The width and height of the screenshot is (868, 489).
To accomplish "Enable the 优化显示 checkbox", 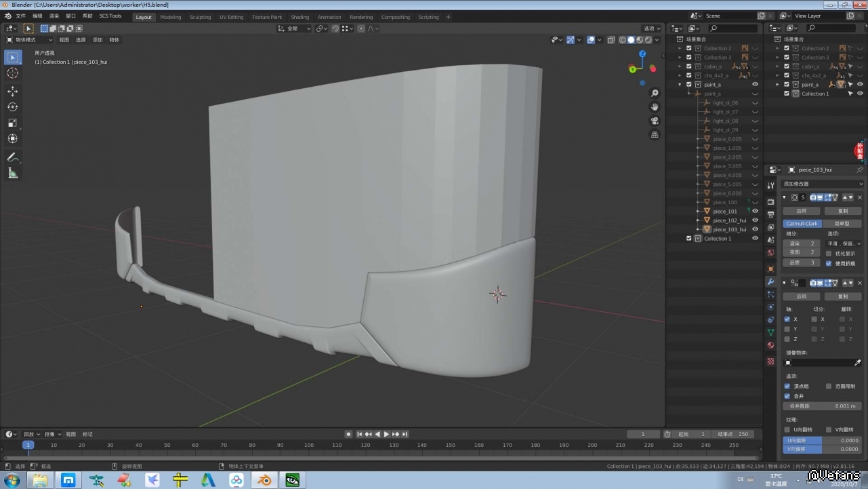I will click(829, 254).
